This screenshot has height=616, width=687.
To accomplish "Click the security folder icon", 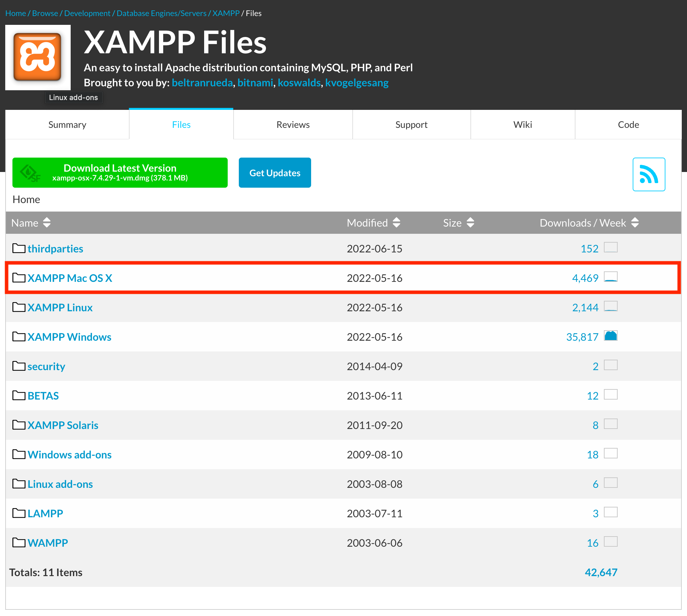I will click(19, 366).
